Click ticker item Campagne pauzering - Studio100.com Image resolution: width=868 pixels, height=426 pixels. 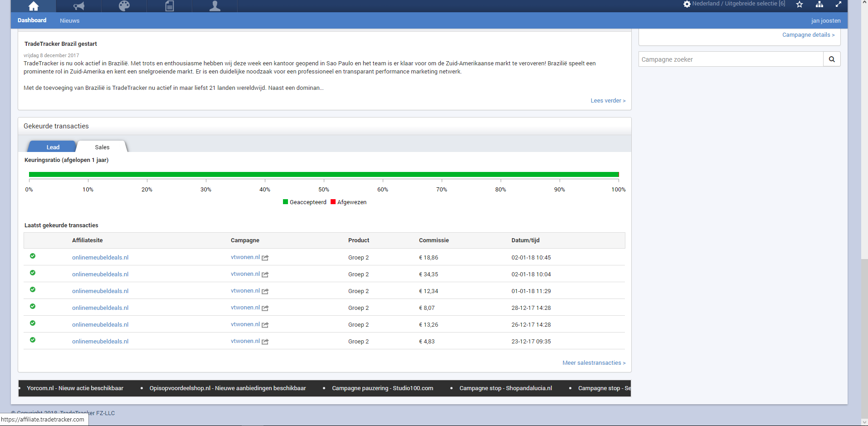click(382, 388)
